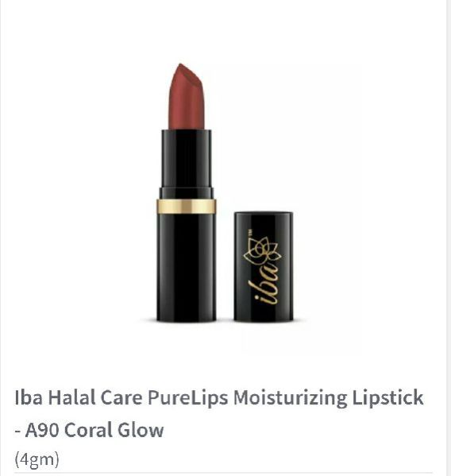Open the Iba lipstick product image
The height and width of the screenshot is (476, 451).
click(225, 193)
